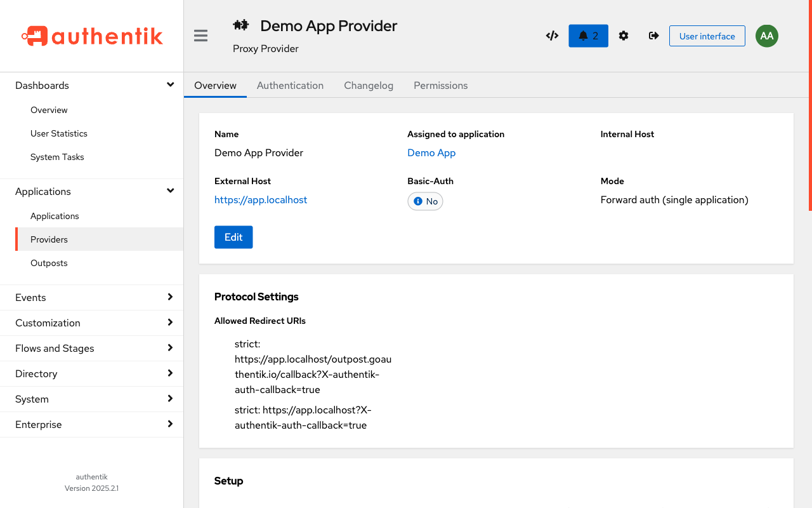Expand the System sidebar section
The width and height of the screenshot is (812, 508).
[92, 399]
